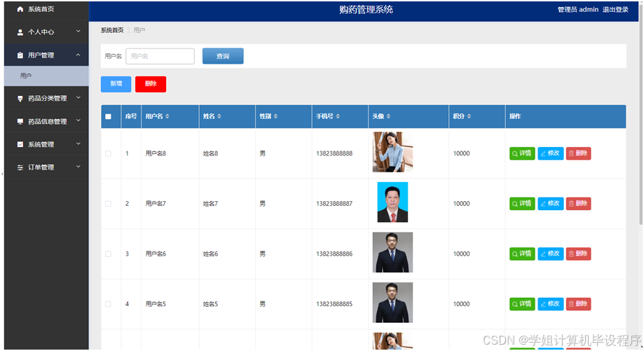The width and height of the screenshot is (644, 351).
Task: Tick the select-all checkbox in table header
Action: [108, 116]
